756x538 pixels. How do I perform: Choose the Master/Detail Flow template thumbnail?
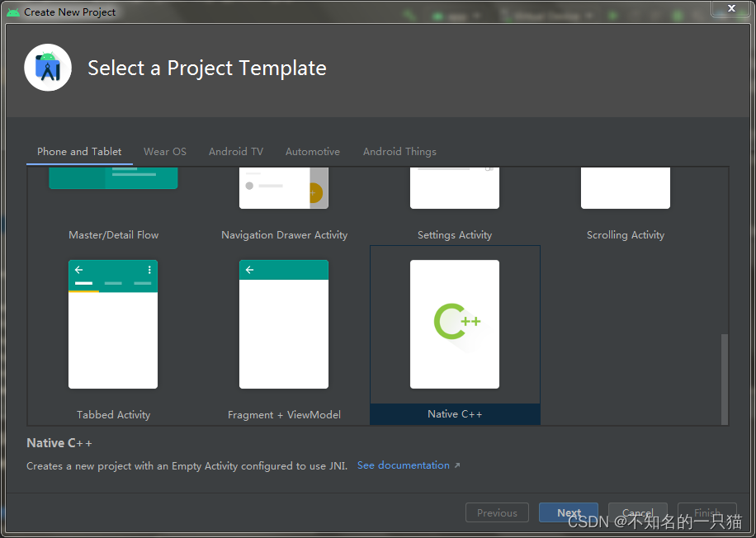(113, 178)
